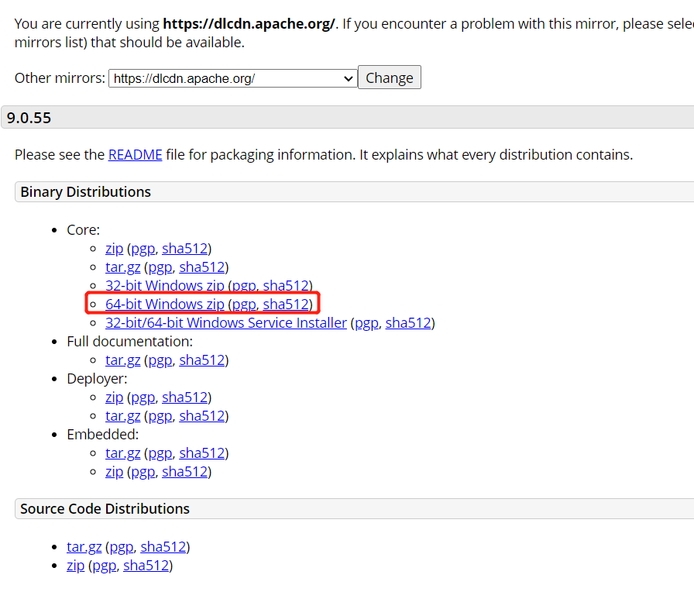694x616 pixels.
Task: Download the Embedded zip file
Action: pyautogui.click(x=114, y=471)
